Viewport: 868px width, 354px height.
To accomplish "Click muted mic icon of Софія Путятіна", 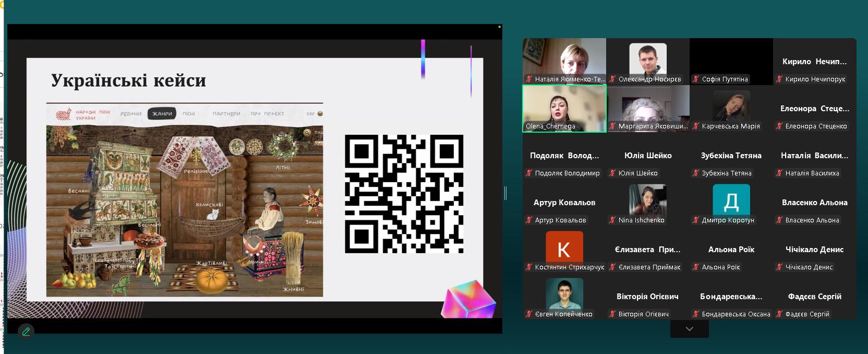I will click(x=696, y=79).
